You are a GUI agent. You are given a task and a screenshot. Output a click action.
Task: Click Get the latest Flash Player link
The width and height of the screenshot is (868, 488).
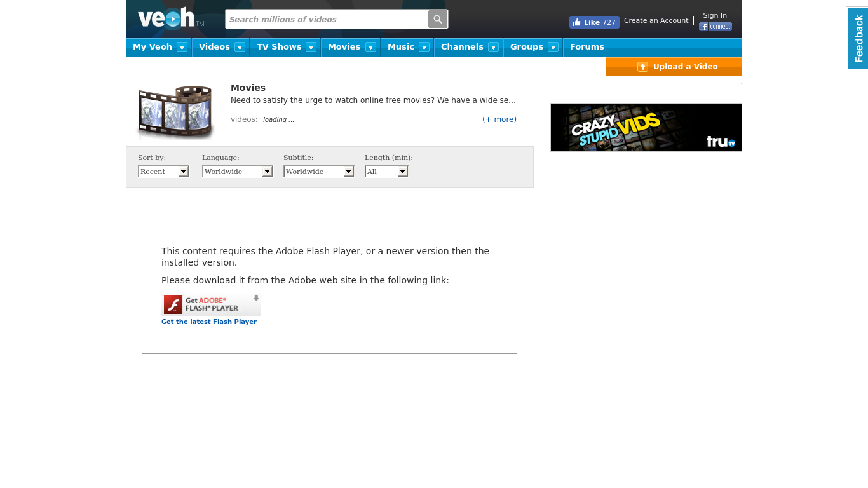coord(209,322)
